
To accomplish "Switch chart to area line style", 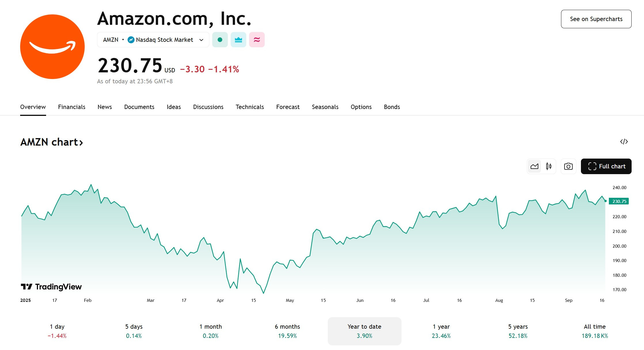I will tap(535, 166).
